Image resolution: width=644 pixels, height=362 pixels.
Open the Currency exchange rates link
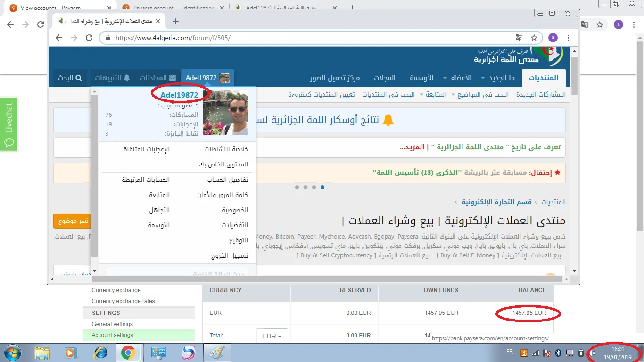[123, 301]
